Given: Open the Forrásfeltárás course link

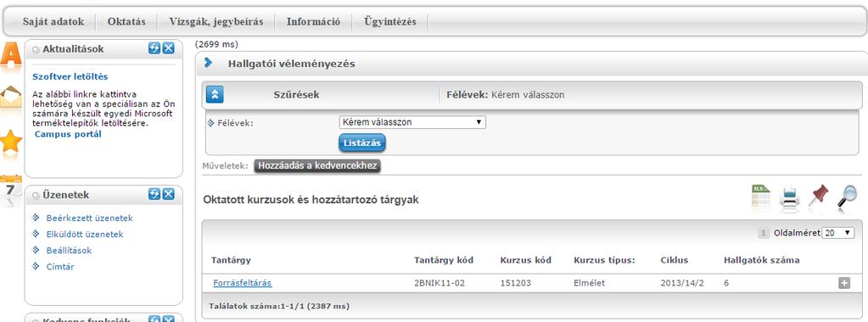Looking at the screenshot, I should (243, 283).
